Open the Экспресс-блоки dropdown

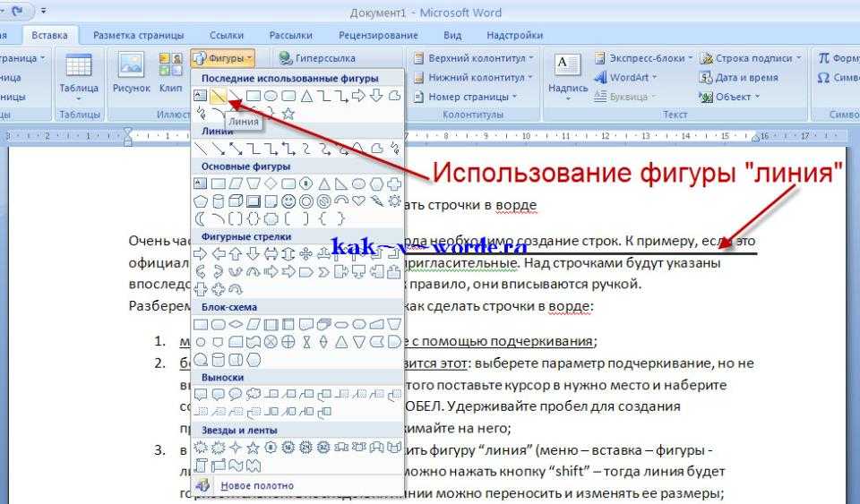click(643, 58)
